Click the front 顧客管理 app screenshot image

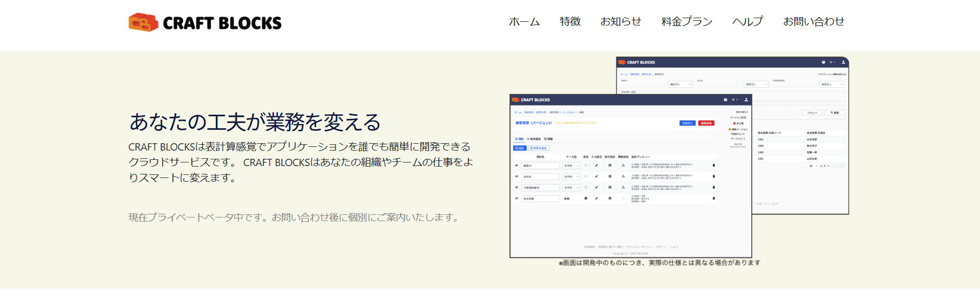(631, 176)
